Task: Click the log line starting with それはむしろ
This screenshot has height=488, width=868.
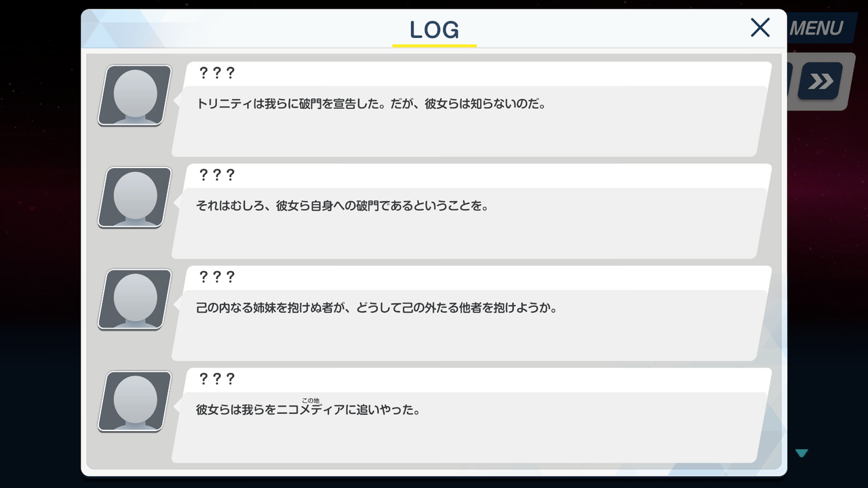Action: [342, 206]
